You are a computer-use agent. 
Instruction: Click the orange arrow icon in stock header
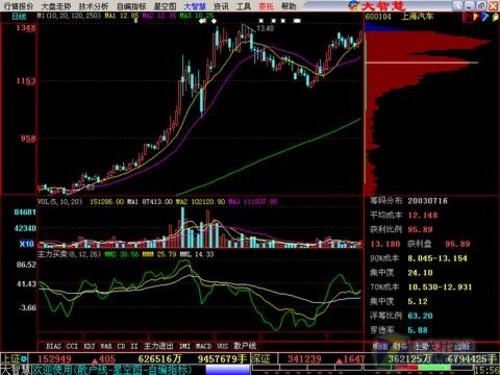tap(476, 17)
